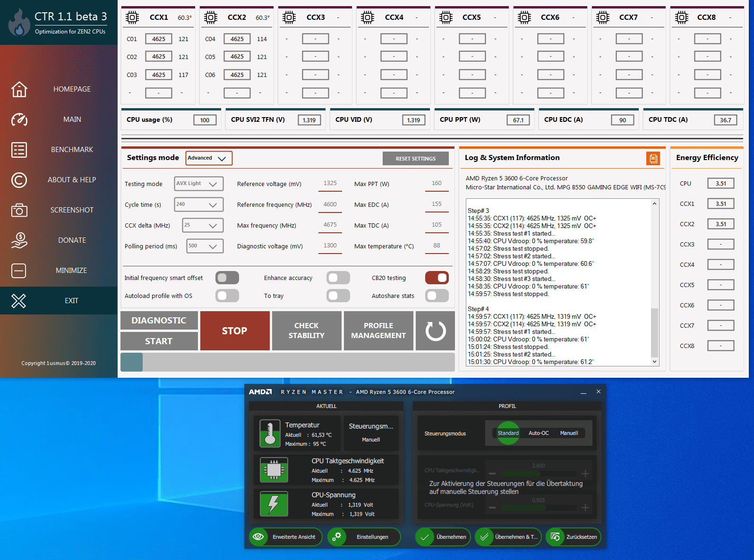
Task: Click Ryzen Master voltage lightning icon
Action: 274,504
